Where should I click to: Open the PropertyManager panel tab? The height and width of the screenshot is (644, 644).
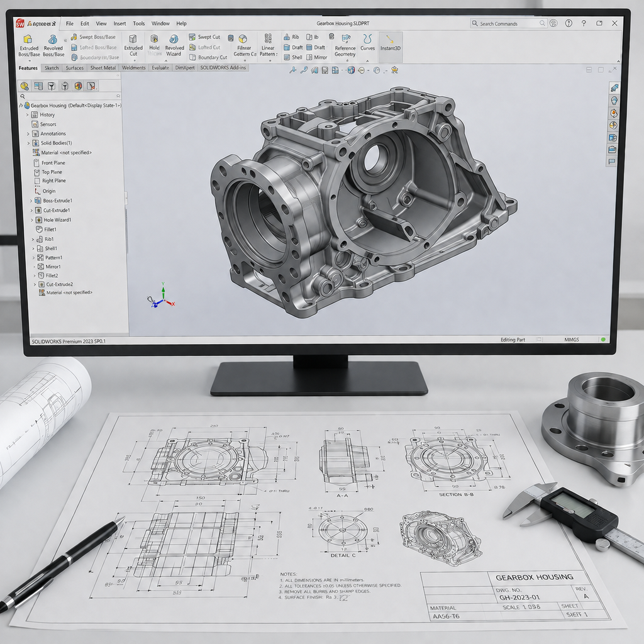(x=38, y=86)
